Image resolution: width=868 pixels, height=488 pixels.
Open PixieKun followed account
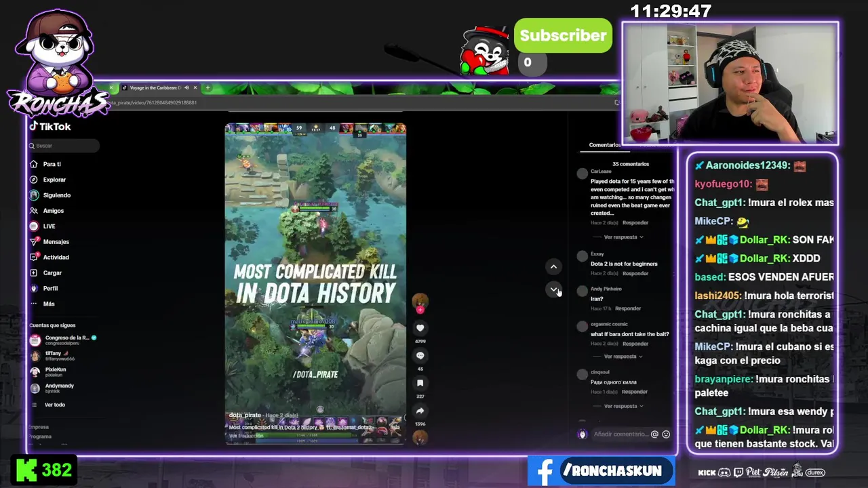[49, 372]
